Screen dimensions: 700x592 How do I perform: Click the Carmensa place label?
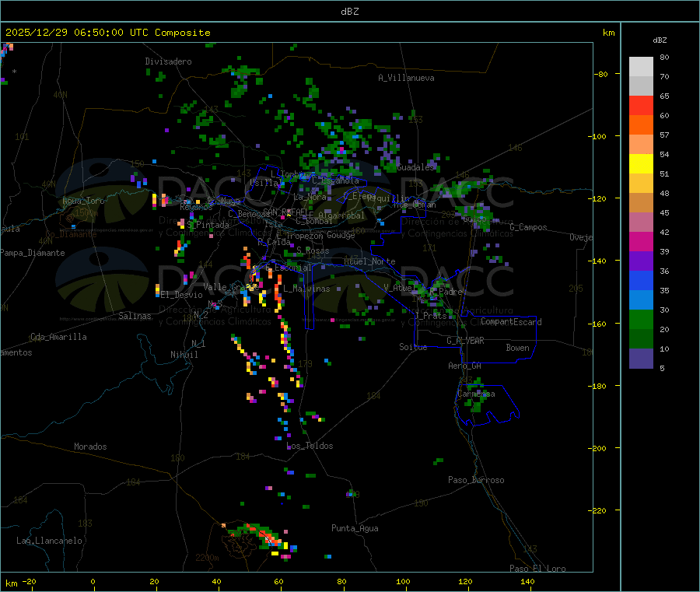click(x=476, y=394)
